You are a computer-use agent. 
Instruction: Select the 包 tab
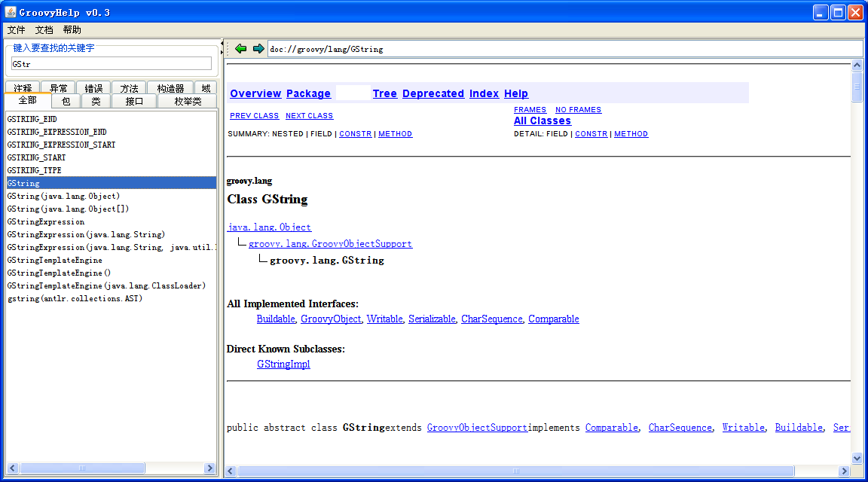[66, 101]
